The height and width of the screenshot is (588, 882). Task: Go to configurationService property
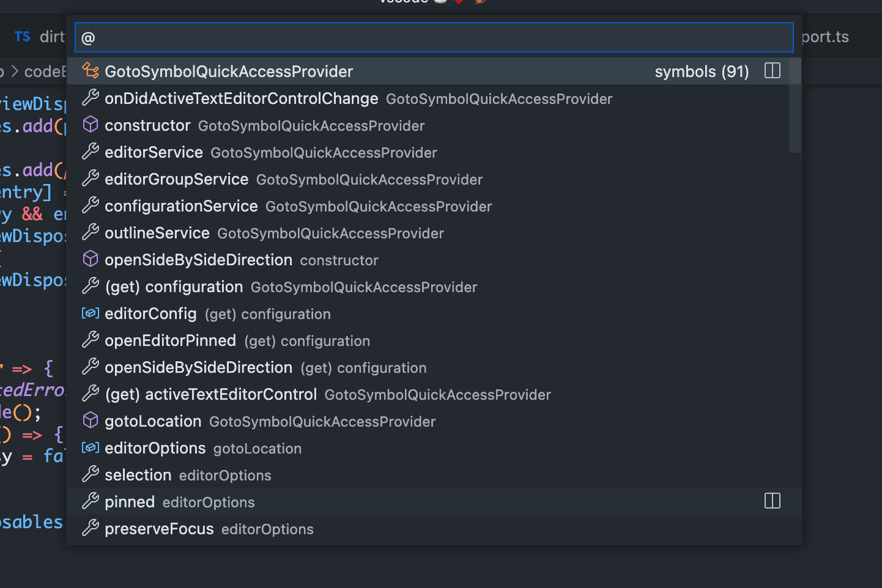pos(181,206)
